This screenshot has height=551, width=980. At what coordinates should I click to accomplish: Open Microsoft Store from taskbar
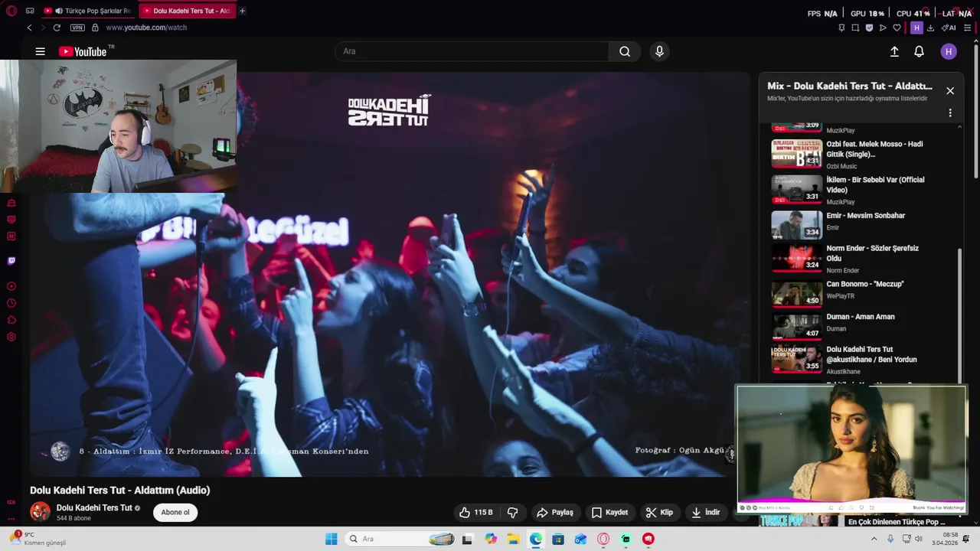coord(558,539)
